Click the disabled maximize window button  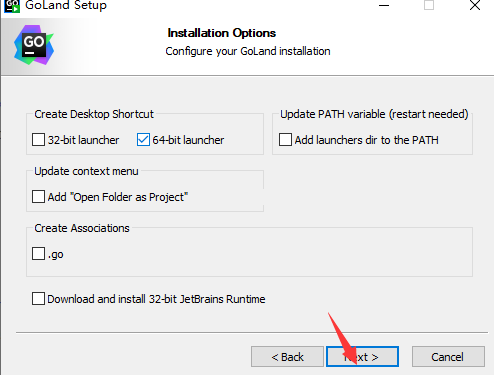(429, 5)
